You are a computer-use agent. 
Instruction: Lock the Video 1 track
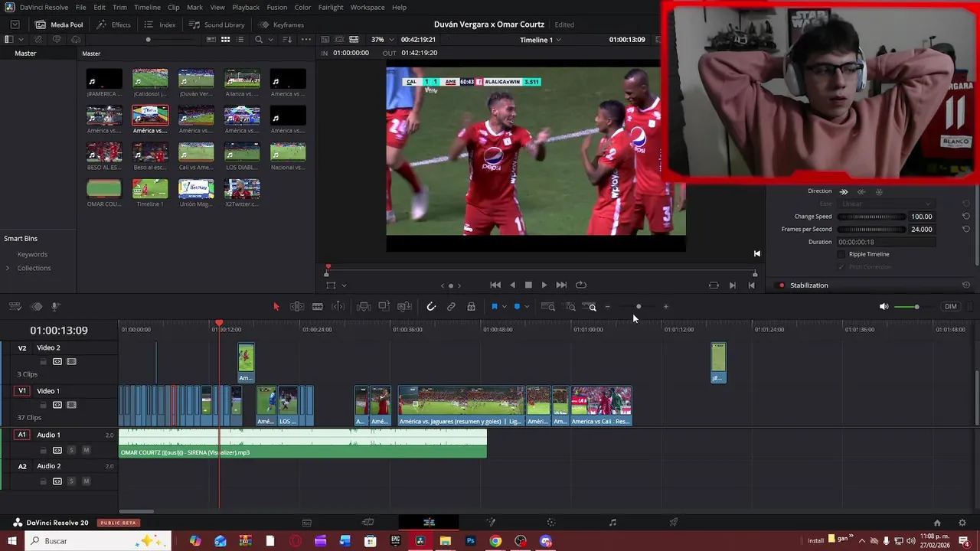click(x=43, y=405)
